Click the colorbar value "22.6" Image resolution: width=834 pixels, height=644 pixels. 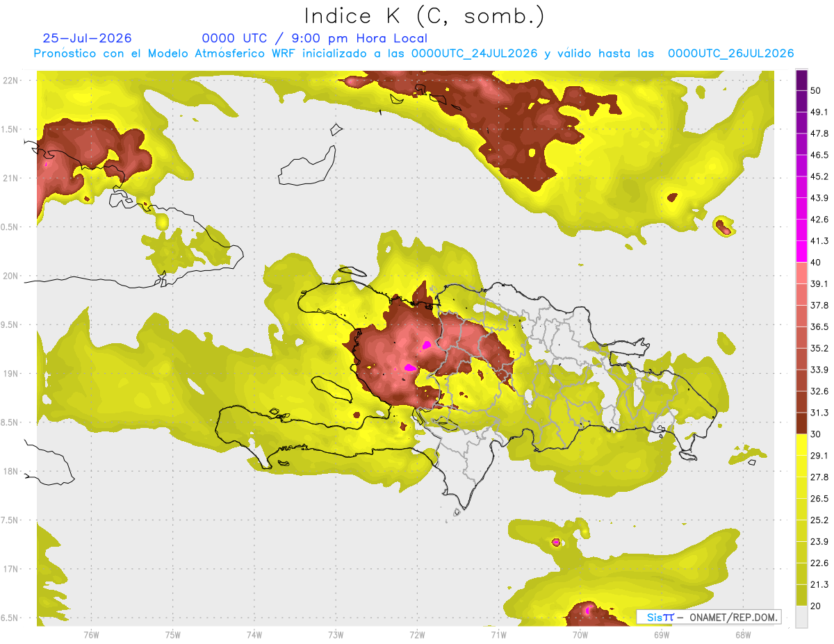pos(820,563)
